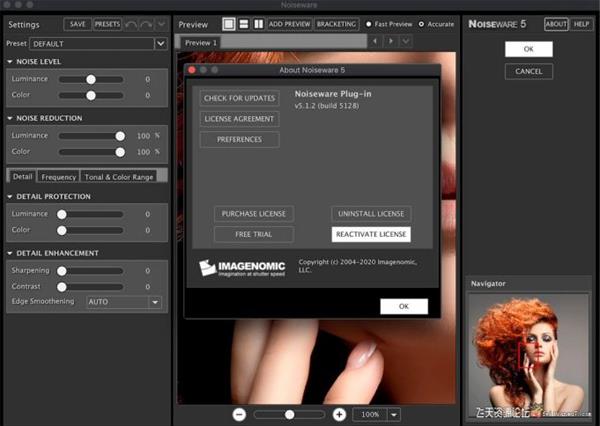
Task: Select the Accurate preview radio option
Action: [x=421, y=23]
